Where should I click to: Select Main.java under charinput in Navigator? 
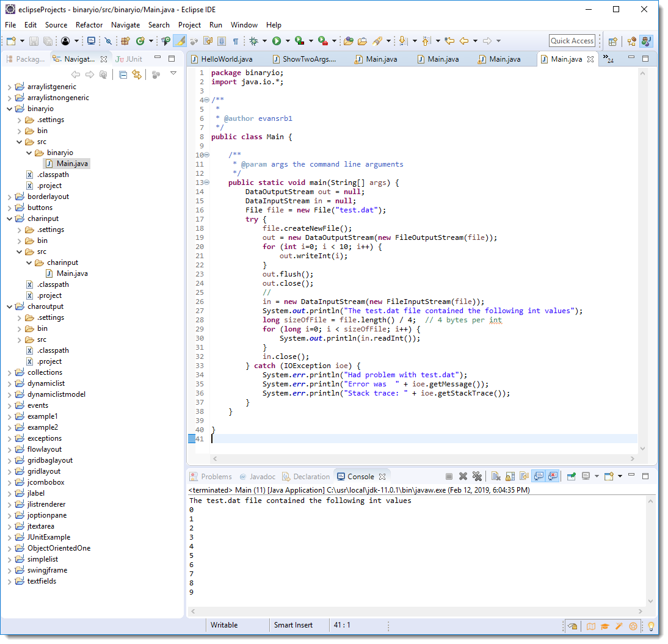(x=68, y=274)
